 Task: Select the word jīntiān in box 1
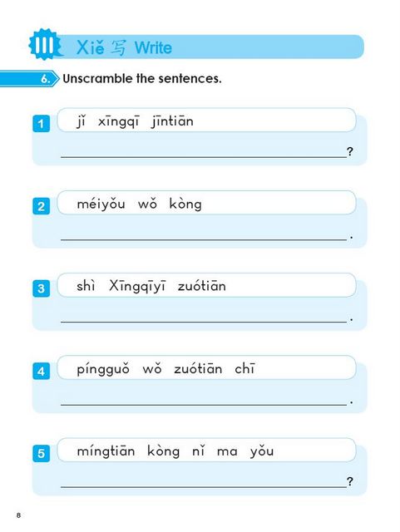tap(172, 121)
